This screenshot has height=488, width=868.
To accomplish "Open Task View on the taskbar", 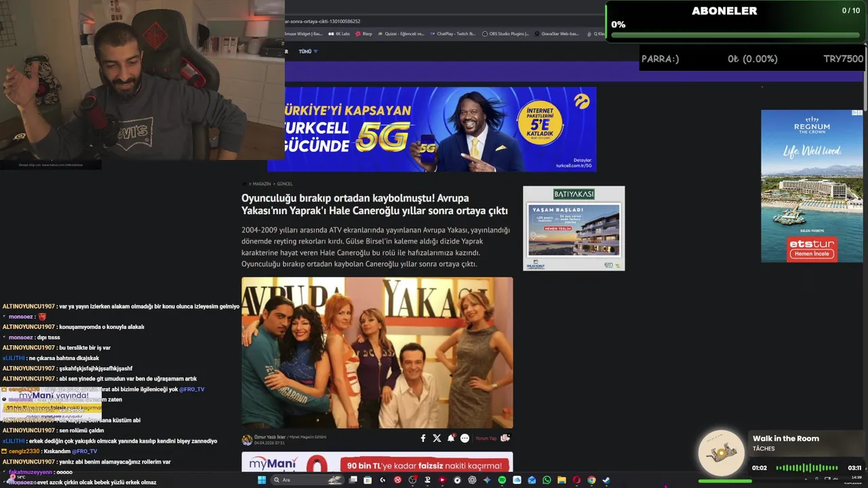I will click(353, 480).
